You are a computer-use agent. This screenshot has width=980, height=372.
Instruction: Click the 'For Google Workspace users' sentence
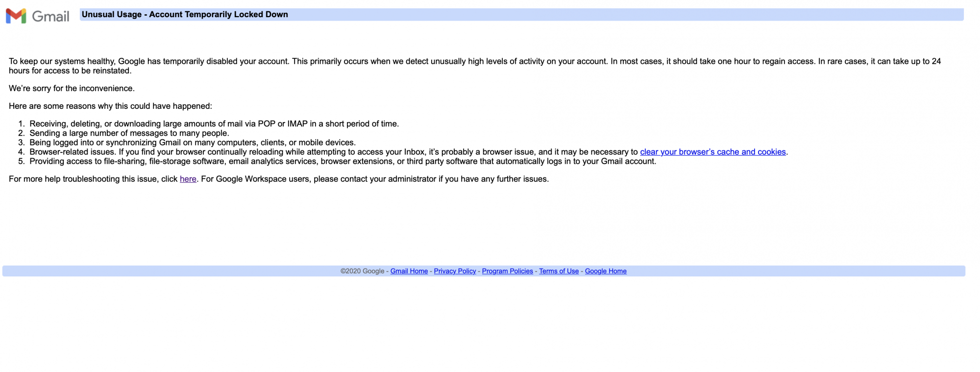375,179
